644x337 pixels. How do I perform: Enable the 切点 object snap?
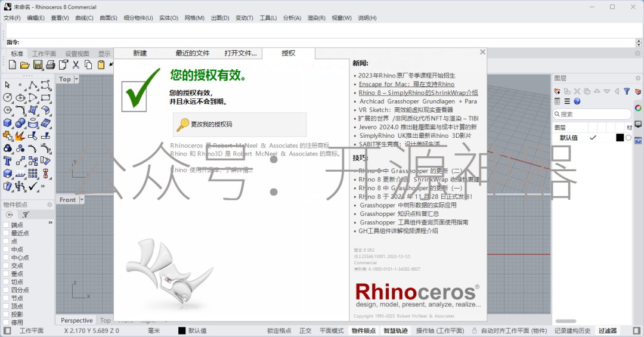pyautogui.click(x=6, y=282)
